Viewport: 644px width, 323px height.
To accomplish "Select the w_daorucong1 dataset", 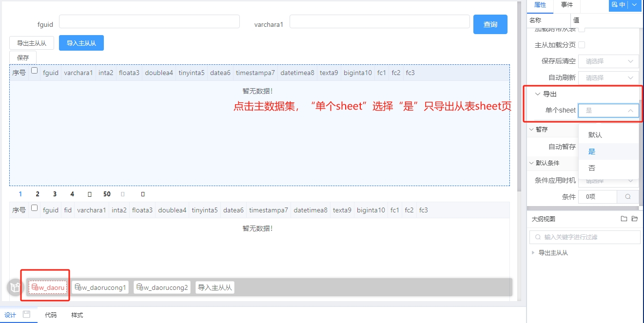I will point(100,287).
